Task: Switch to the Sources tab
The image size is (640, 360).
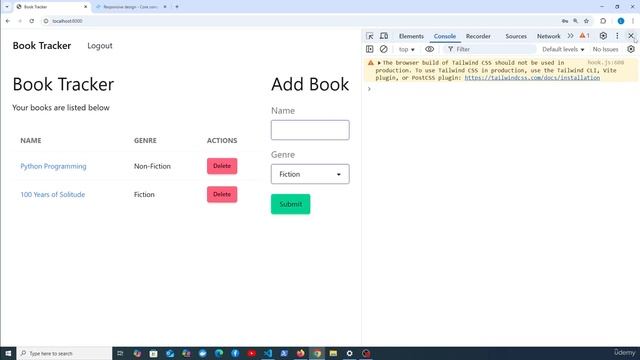Action: point(516,36)
